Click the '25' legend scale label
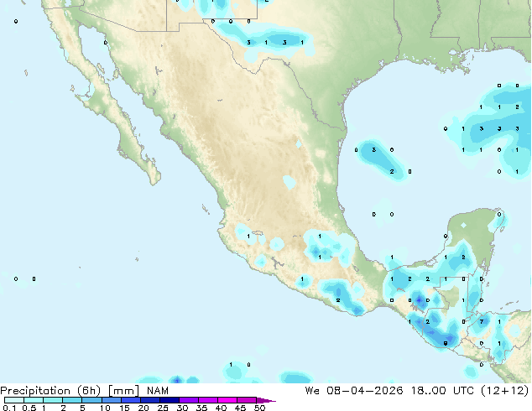 pyautogui.click(x=163, y=408)
